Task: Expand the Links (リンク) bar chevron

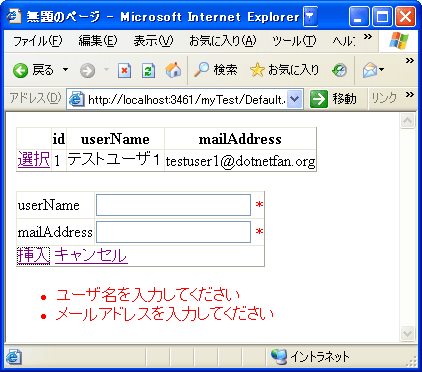Action: 410,94
